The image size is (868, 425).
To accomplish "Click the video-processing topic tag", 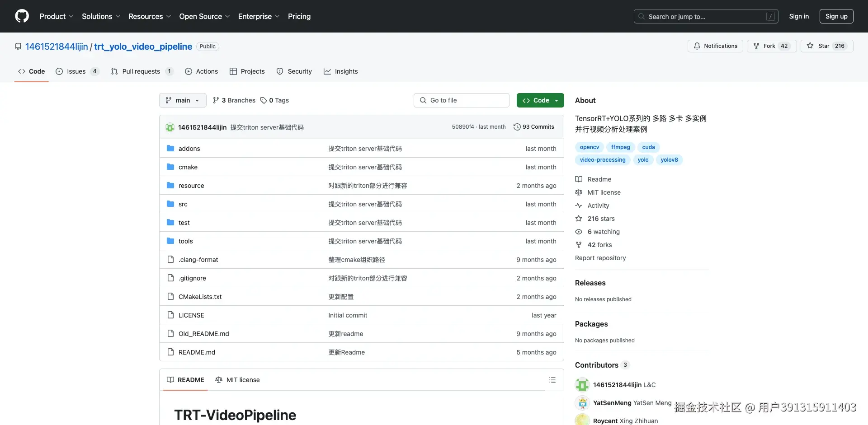I will [603, 160].
